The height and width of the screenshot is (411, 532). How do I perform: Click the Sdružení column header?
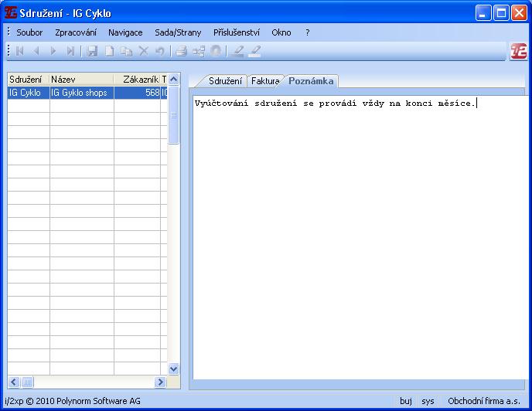[x=29, y=80]
